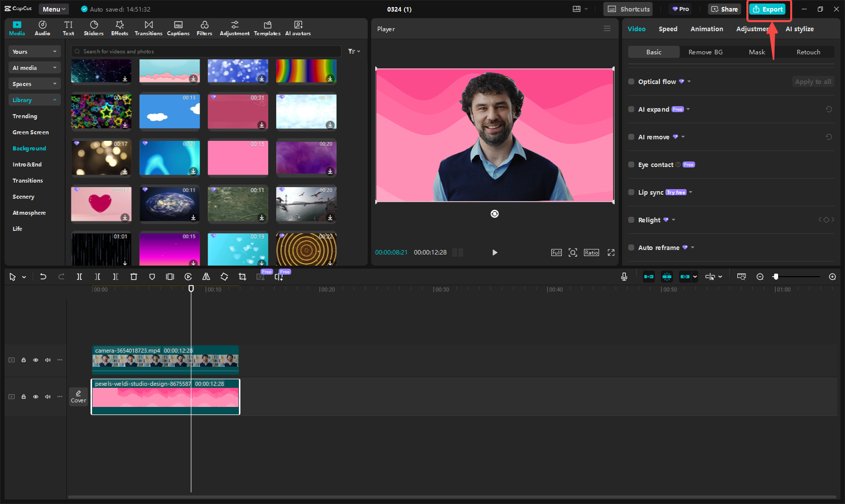Viewport: 845px width, 504px height.
Task: Select the Crop tool in the timeline toolbar
Action: tap(242, 276)
